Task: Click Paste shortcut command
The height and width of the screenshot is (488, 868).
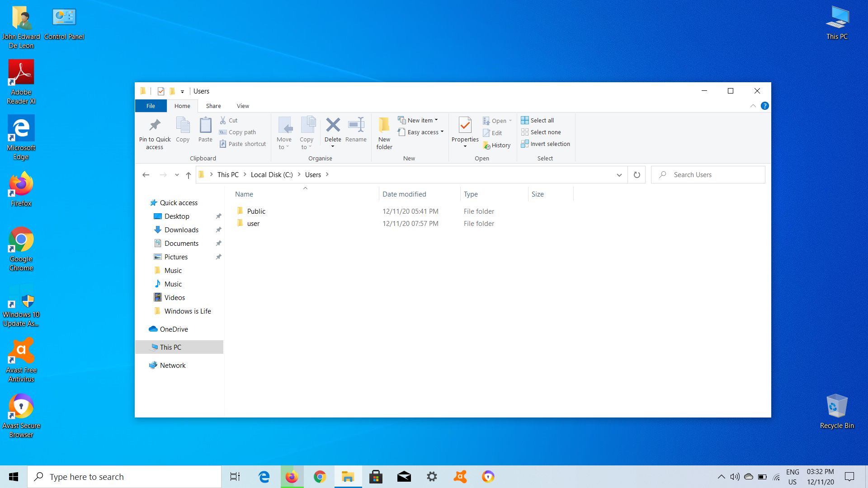Action: [243, 144]
